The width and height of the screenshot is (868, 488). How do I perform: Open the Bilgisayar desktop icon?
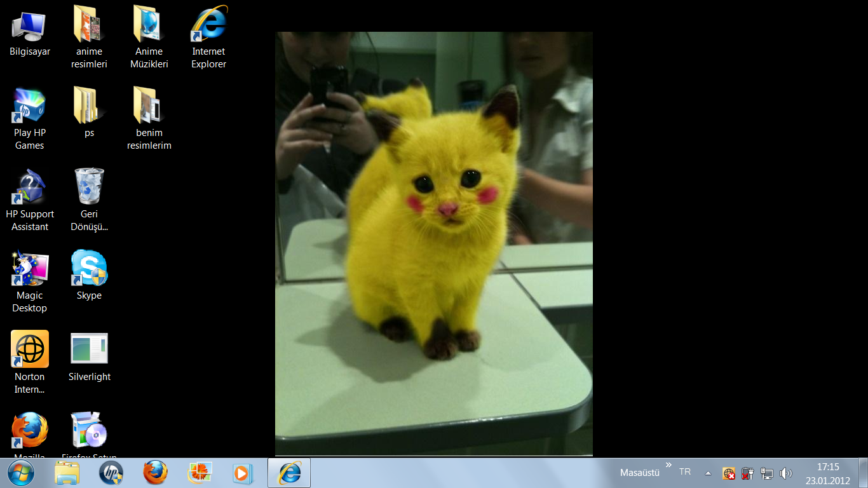point(29,32)
